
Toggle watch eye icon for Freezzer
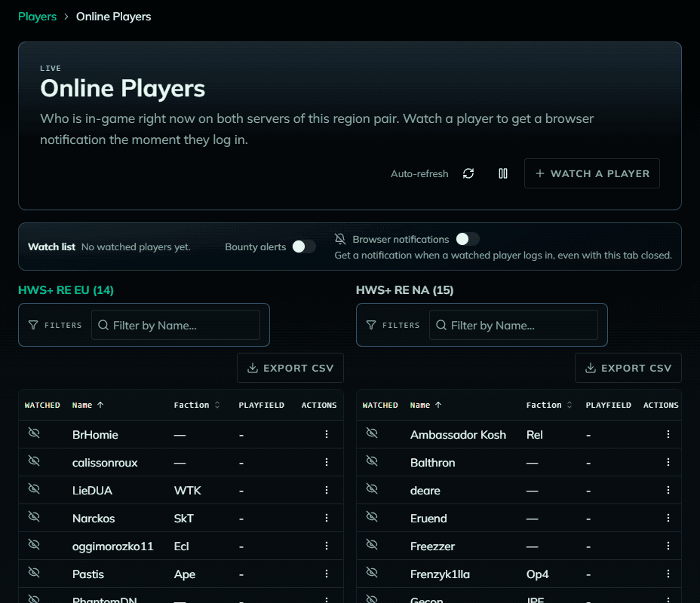pos(372,544)
